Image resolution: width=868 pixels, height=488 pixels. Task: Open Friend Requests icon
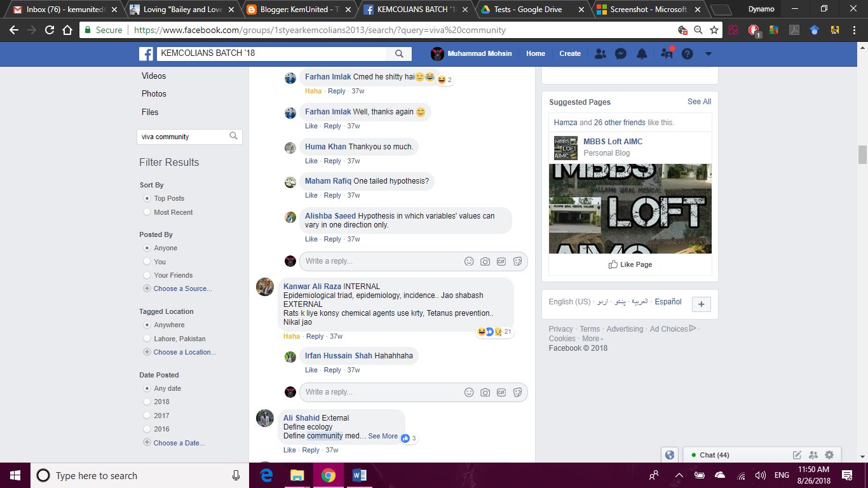coord(600,53)
